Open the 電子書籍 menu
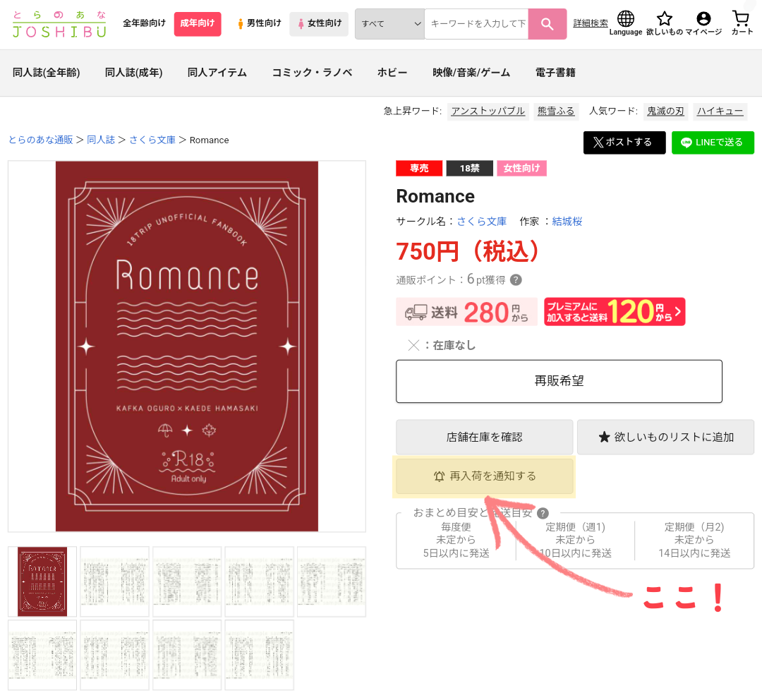This screenshot has height=700, width=762. tap(555, 73)
